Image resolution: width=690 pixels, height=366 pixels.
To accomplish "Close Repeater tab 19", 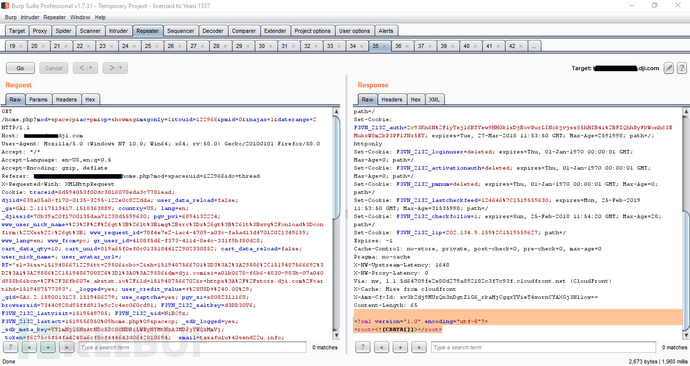I will click(20, 46).
